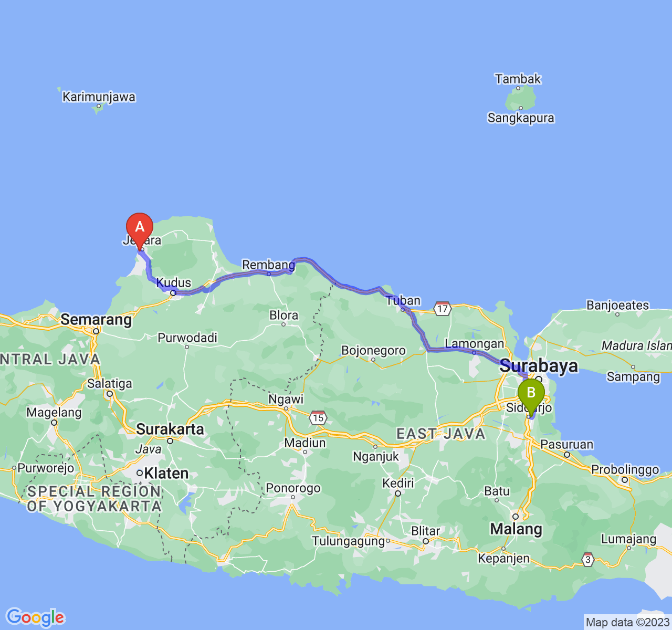Select the Surakarta city label

170,429
